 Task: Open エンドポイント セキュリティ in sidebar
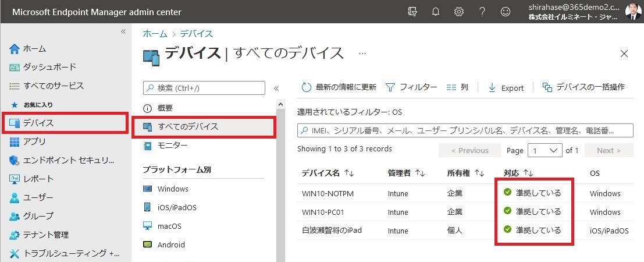click(x=62, y=161)
